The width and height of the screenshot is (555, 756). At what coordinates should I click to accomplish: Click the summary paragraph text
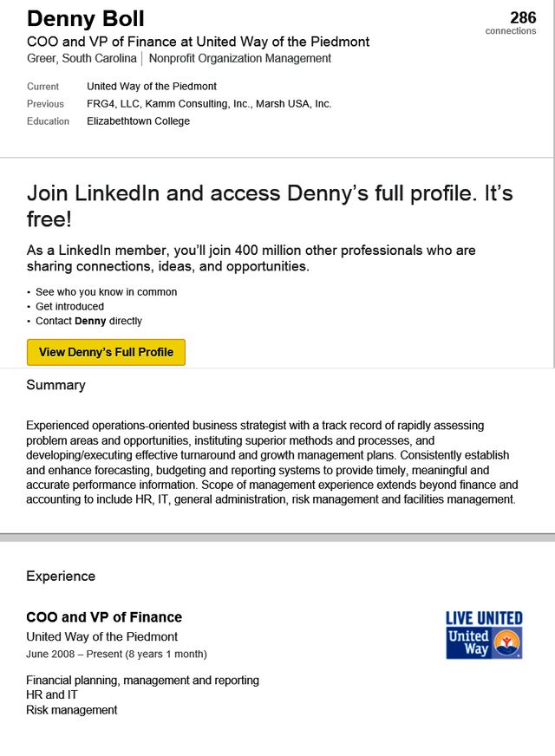(272, 462)
